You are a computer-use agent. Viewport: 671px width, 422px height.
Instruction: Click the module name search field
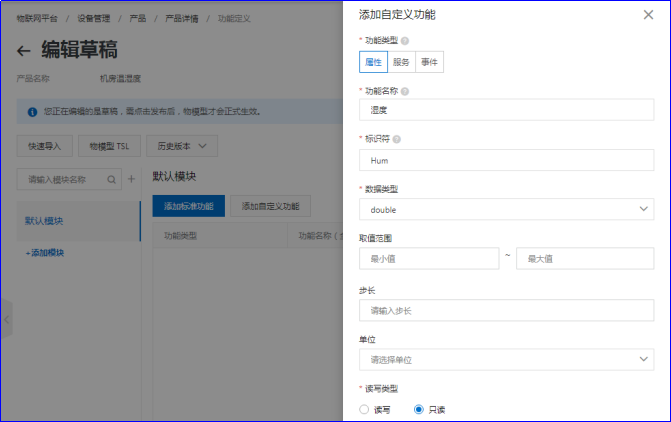click(x=69, y=179)
